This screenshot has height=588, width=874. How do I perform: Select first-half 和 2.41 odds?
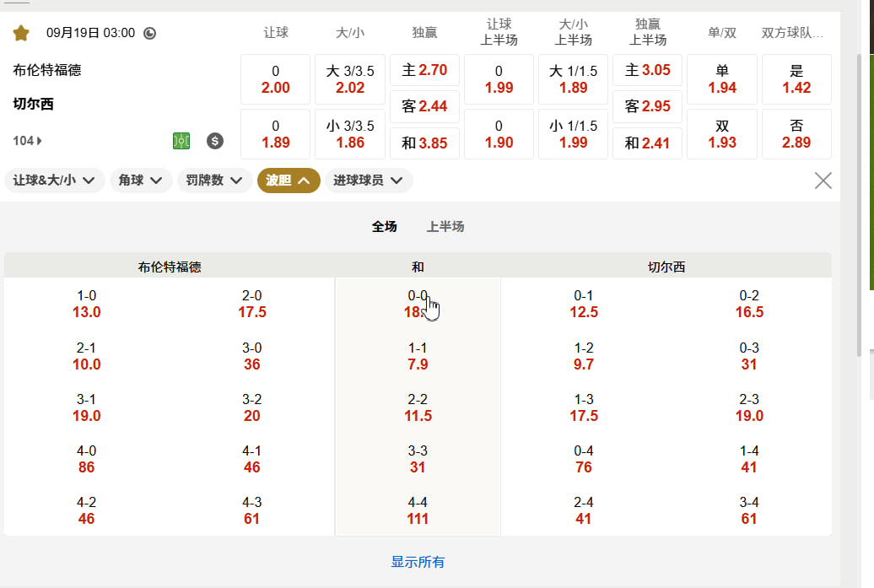coord(648,143)
